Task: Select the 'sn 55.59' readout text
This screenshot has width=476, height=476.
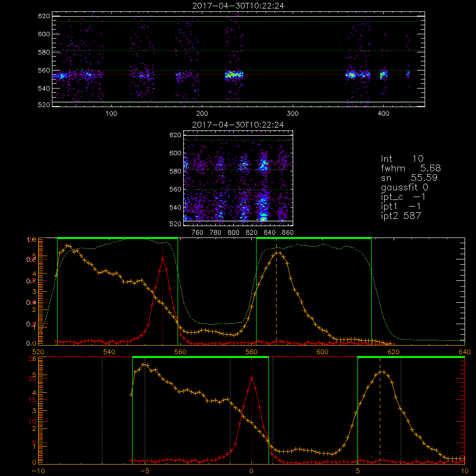Action: pyautogui.click(x=409, y=178)
